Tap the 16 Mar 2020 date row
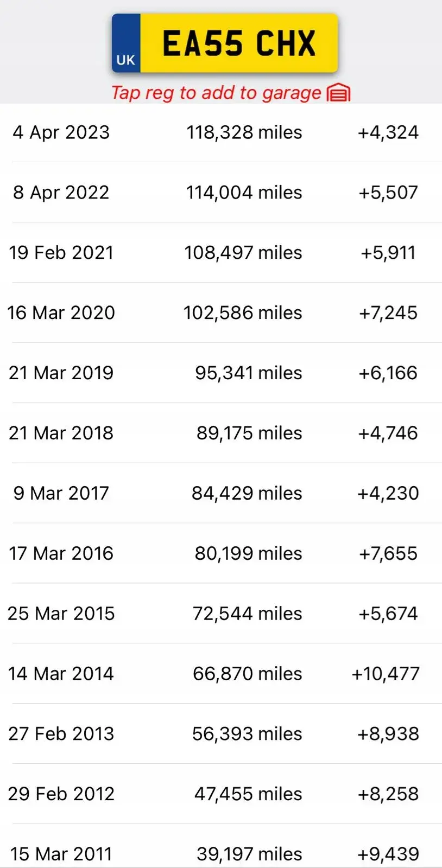This screenshot has height=868, width=442. 61,313
